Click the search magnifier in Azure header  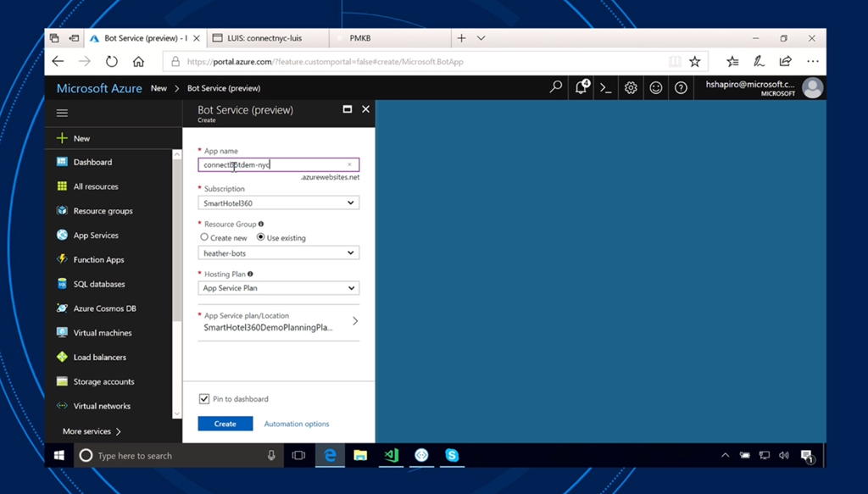[x=556, y=87]
